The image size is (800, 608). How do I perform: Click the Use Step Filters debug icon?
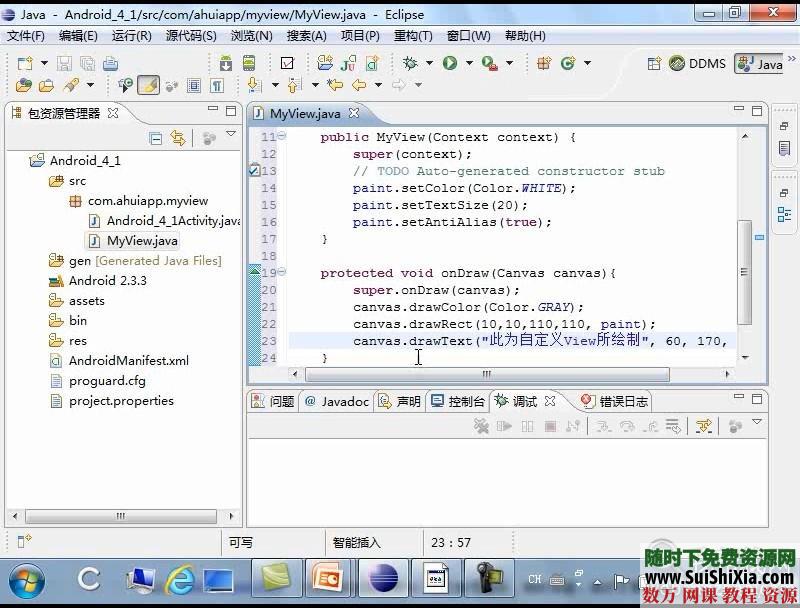click(x=704, y=427)
